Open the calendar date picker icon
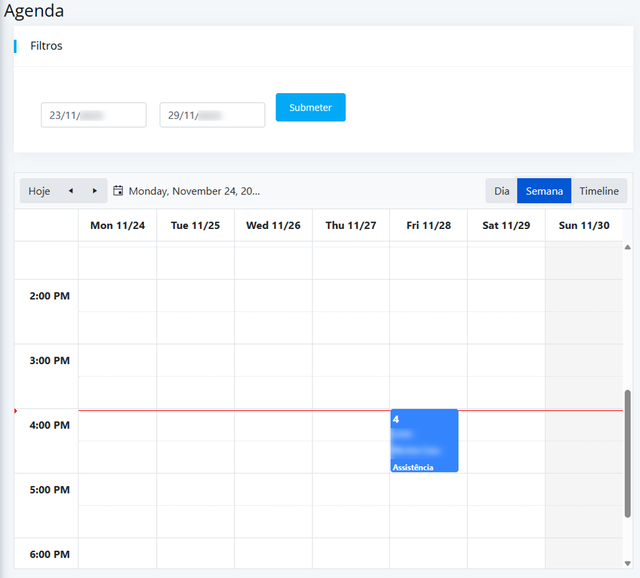This screenshot has width=640, height=578. click(x=118, y=191)
